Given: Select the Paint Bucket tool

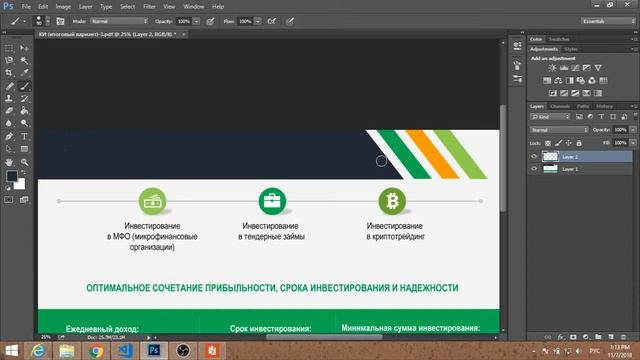Looking at the screenshot, I should tap(24, 111).
